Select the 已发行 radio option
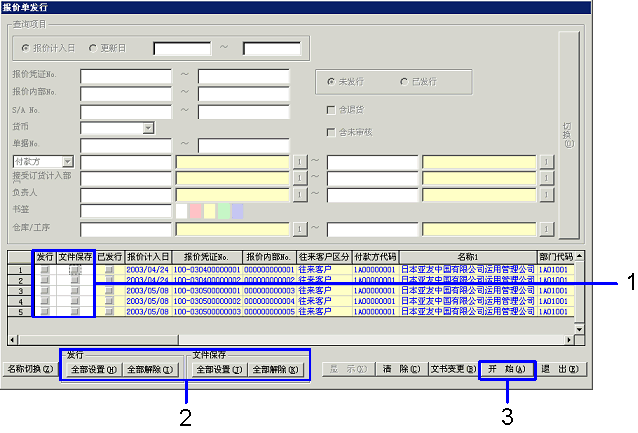The height and width of the screenshot is (433, 638). [404, 82]
